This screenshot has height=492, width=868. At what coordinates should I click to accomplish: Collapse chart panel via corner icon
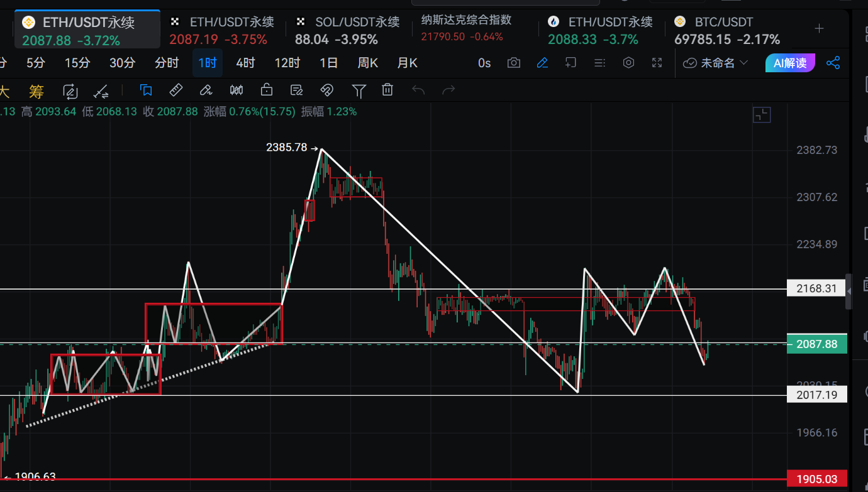point(761,114)
